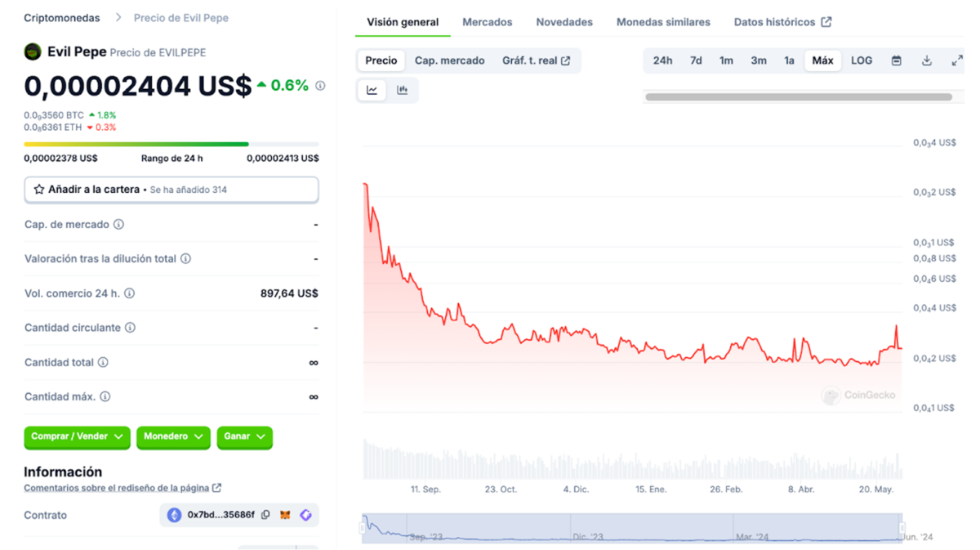Screen dimensions: 980x550
Task: Open the calendar date range picker
Action: click(x=896, y=60)
